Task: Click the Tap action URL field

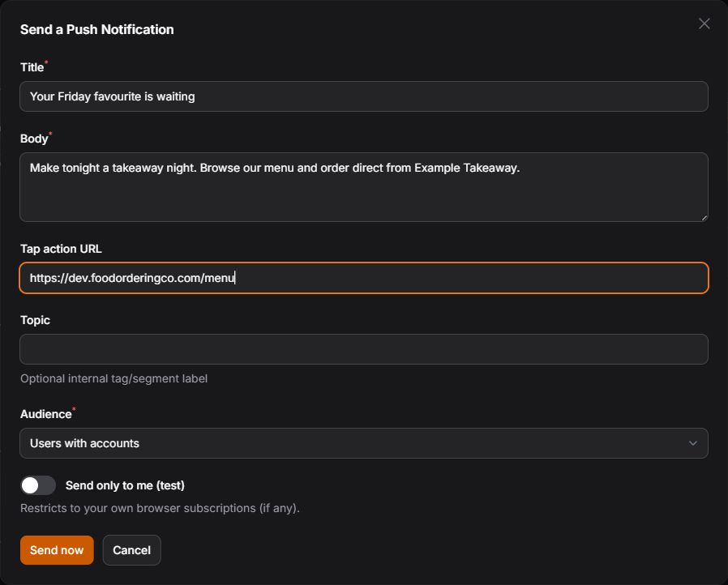Action: coord(364,278)
